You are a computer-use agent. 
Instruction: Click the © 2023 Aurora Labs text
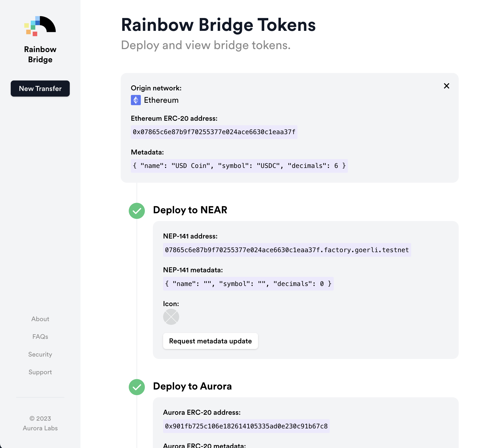point(40,423)
